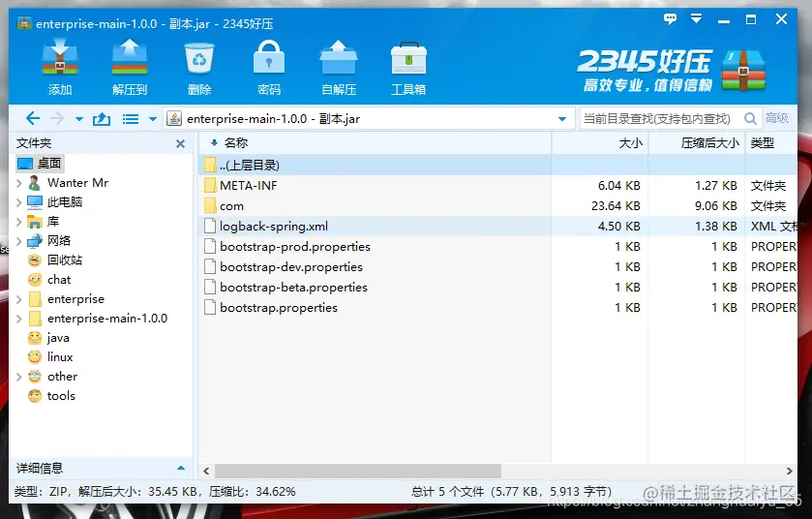Select the com folder row
812x519 pixels.
point(498,206)
